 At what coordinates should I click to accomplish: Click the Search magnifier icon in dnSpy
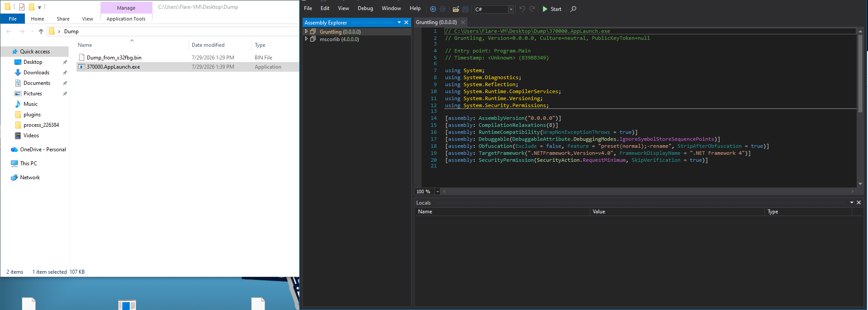click(x=573, y=9)
